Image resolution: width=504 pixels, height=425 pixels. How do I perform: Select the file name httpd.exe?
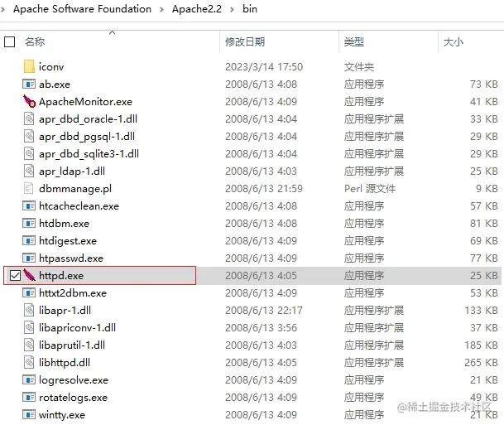pyautogui.click(x=61, y=275)
